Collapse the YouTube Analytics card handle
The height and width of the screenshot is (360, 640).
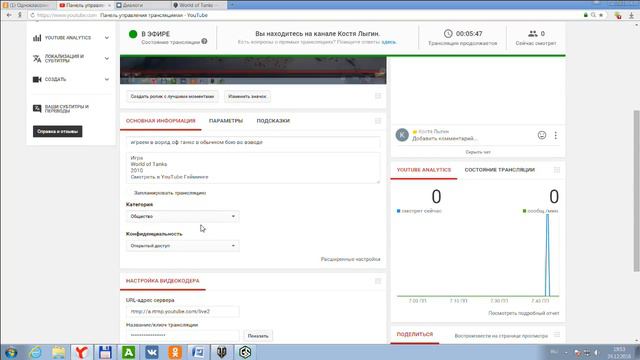[557, 170]
